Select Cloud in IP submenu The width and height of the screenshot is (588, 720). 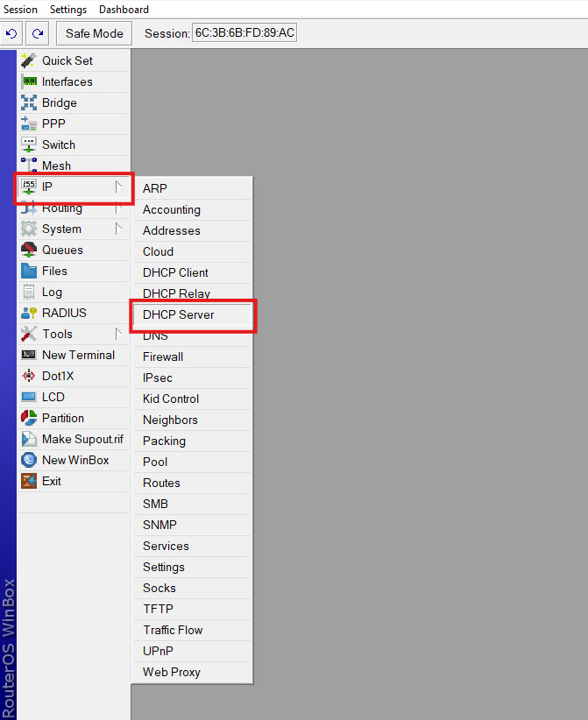[x=193, y=252]
